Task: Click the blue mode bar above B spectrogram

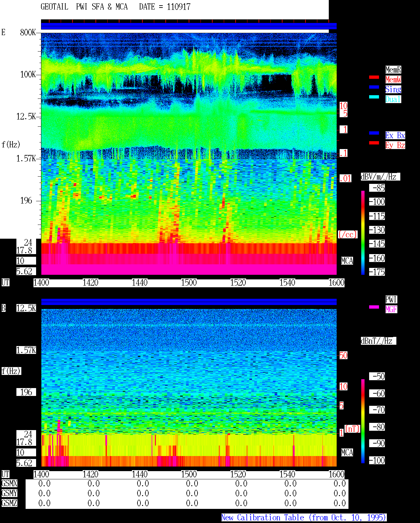Action: (x=189, y=302)
